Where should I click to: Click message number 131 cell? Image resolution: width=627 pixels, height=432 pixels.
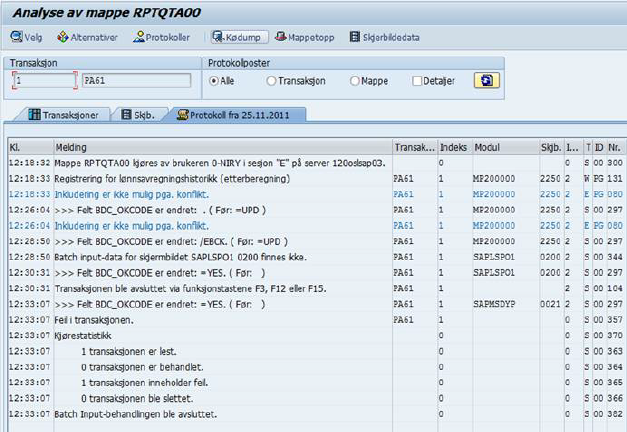(615, 179)
